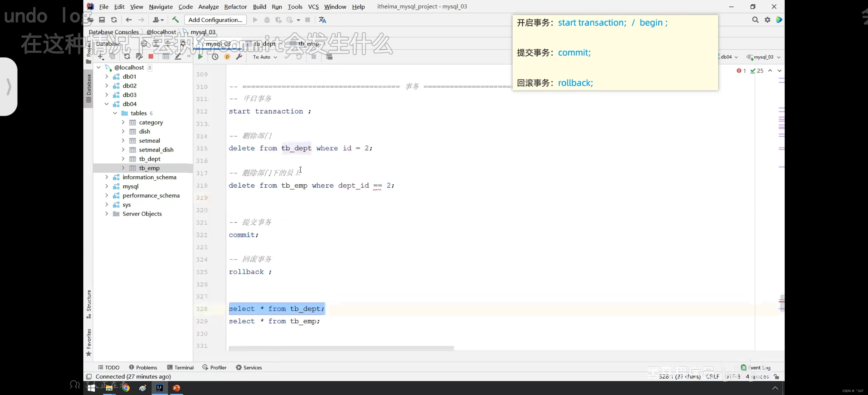
Task: Toggle the Database side tool window
Action: pyautogui.click(x=88, y=88)
